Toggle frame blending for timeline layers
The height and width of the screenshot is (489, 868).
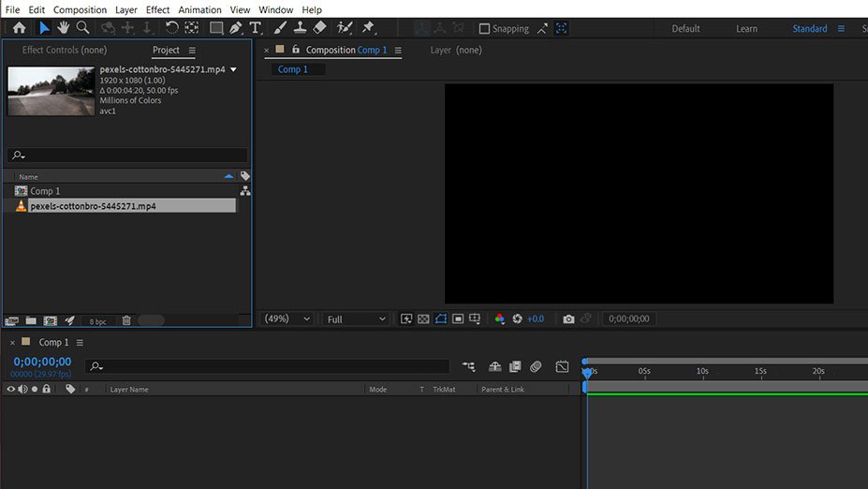[x=515, y=366]
